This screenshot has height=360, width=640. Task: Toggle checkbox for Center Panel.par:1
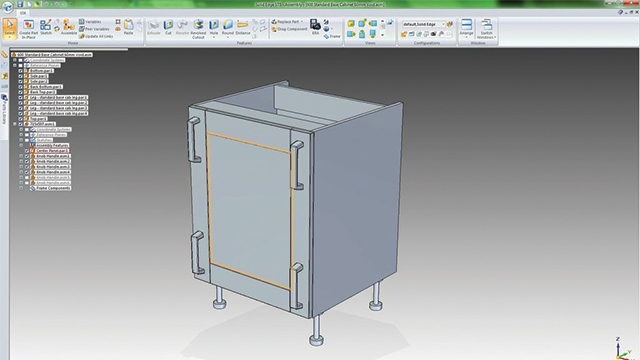click(27, 151)
